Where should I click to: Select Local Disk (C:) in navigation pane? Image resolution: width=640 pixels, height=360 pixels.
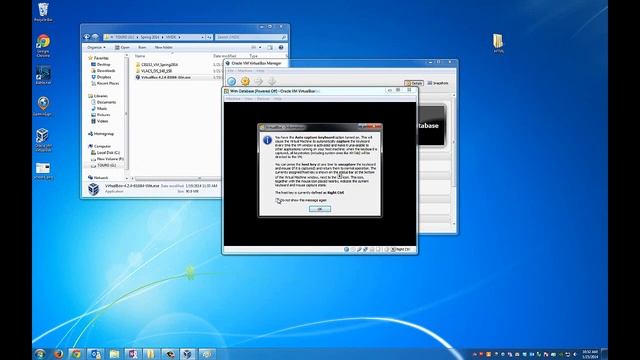coord(105,153)
